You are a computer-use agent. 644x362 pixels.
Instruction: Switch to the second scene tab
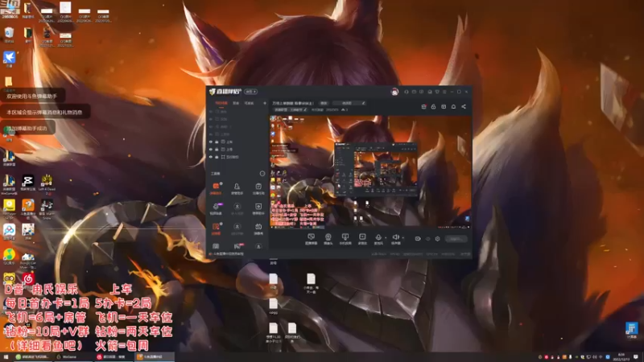[236, 104]
